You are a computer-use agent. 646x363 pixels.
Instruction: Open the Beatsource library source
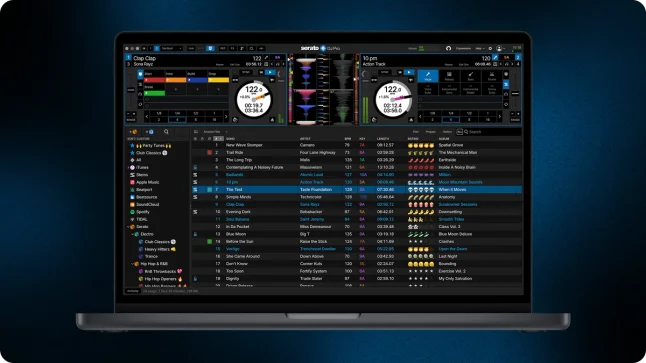pos(143,197)
